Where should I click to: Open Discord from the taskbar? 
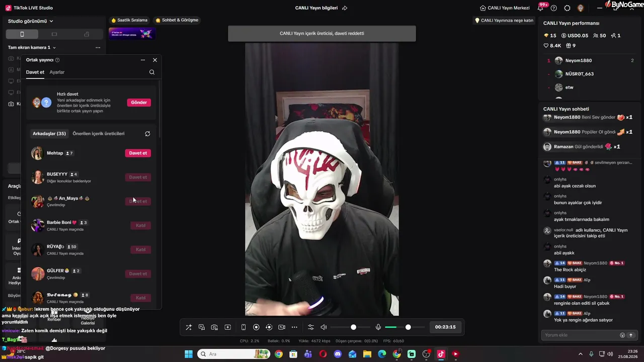tap(338, 354)
